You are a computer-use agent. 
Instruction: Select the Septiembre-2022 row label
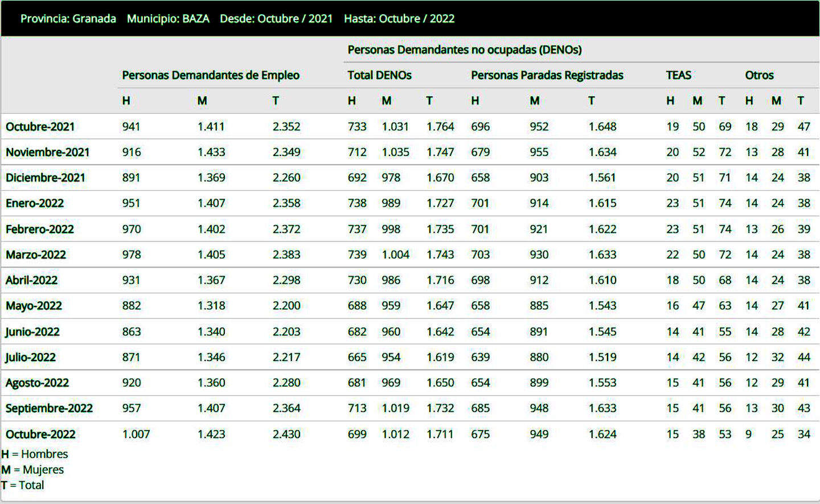(49, 408)
